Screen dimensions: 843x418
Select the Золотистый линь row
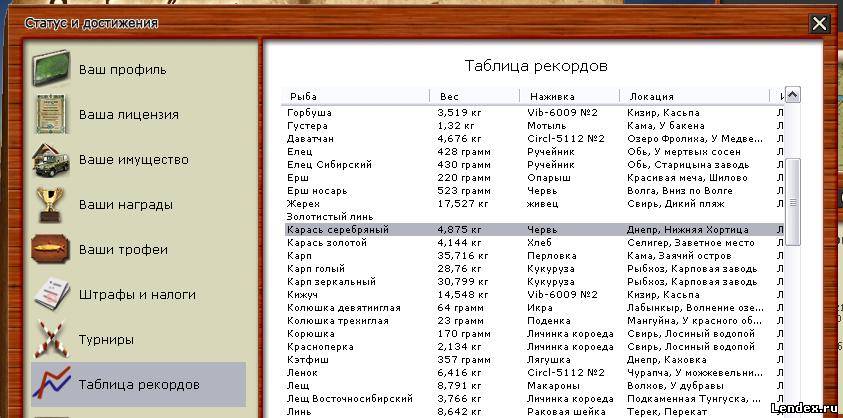(x=534, y=217)
